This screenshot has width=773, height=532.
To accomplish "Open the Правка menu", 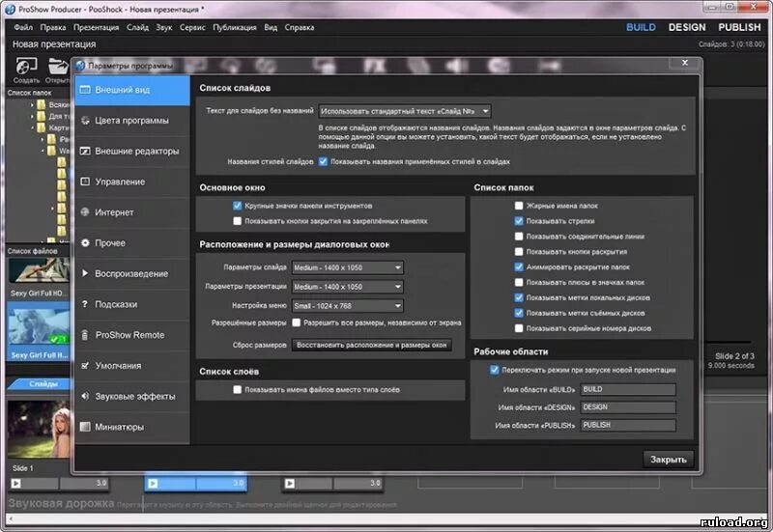I will [x=53, y=27].
